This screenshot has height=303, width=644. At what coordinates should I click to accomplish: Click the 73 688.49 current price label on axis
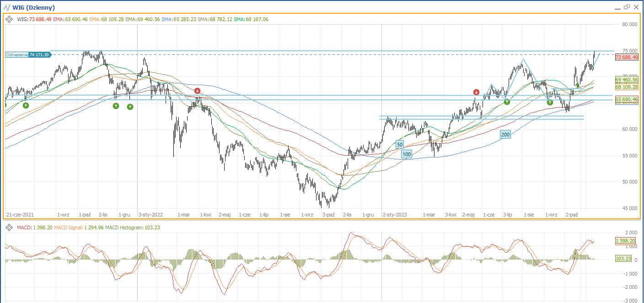626,57
